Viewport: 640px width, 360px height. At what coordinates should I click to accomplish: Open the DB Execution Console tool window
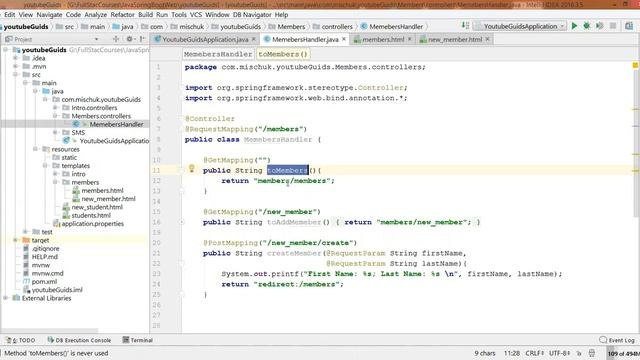(79, 340)
